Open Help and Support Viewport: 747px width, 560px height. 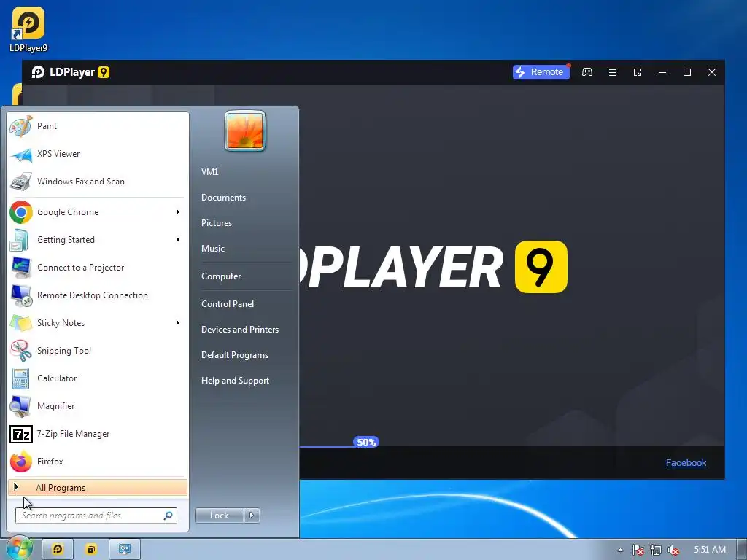pos(235,381)
